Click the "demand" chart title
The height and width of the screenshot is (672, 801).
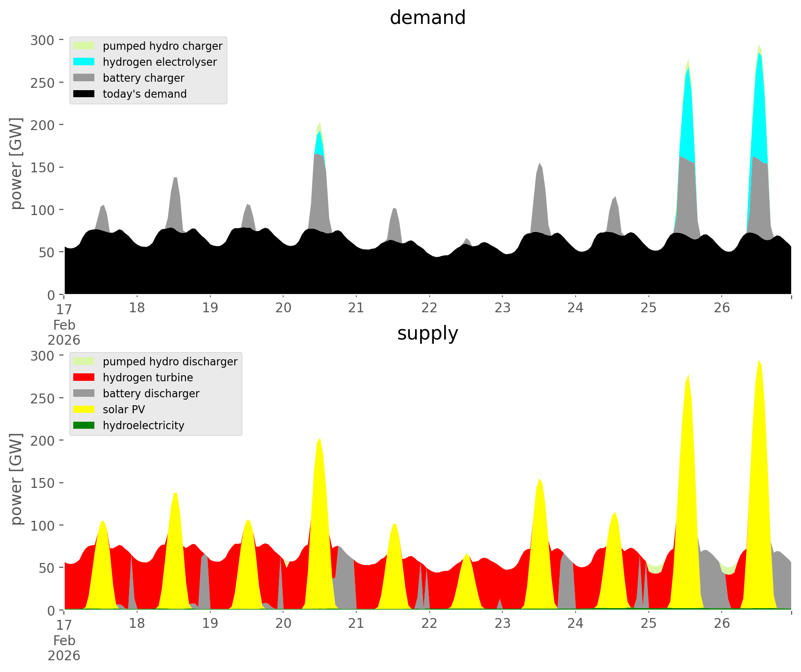427,18
